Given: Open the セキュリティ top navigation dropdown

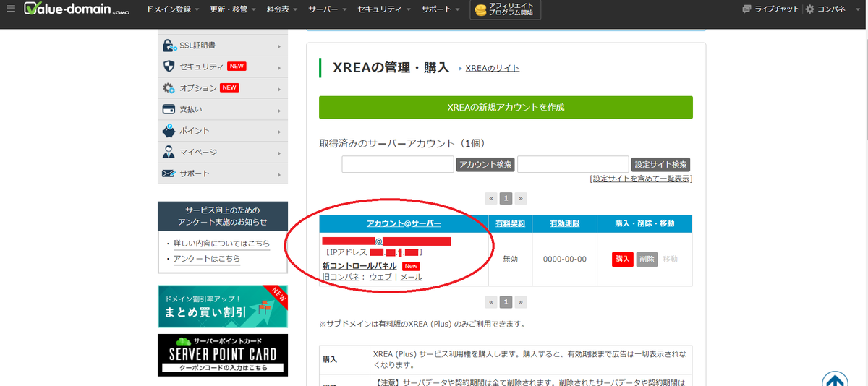Looking at the screenshot, I should pyautogui.click(x=385, y=9).
